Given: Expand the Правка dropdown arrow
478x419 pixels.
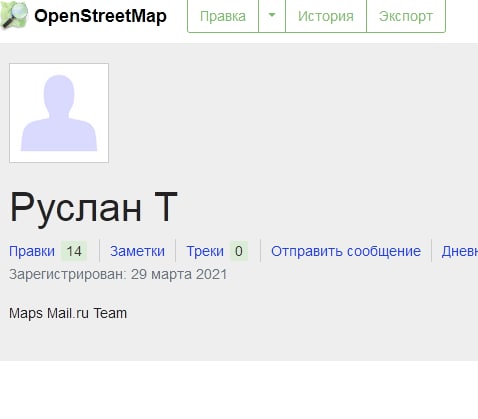Looking at the screenshot, I should [272, 16].
